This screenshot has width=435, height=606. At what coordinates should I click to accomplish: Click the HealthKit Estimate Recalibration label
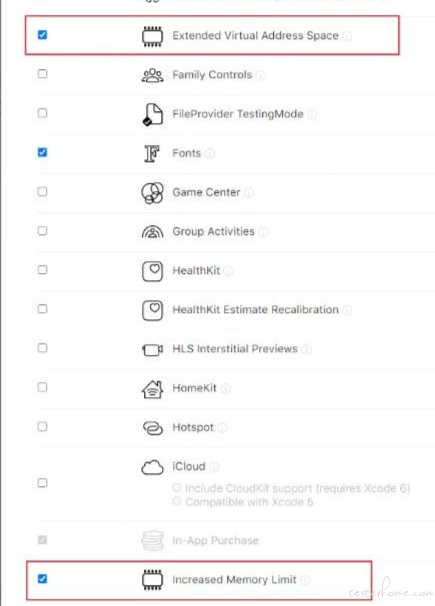click(255, 310)
